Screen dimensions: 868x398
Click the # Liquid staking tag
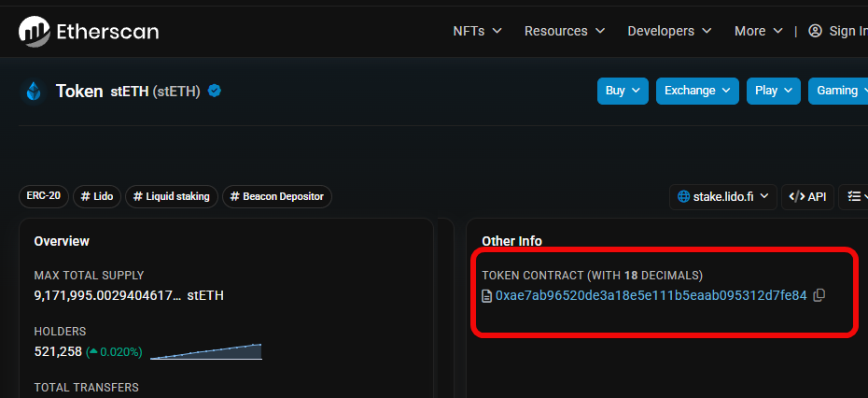[x=172, y=197]
